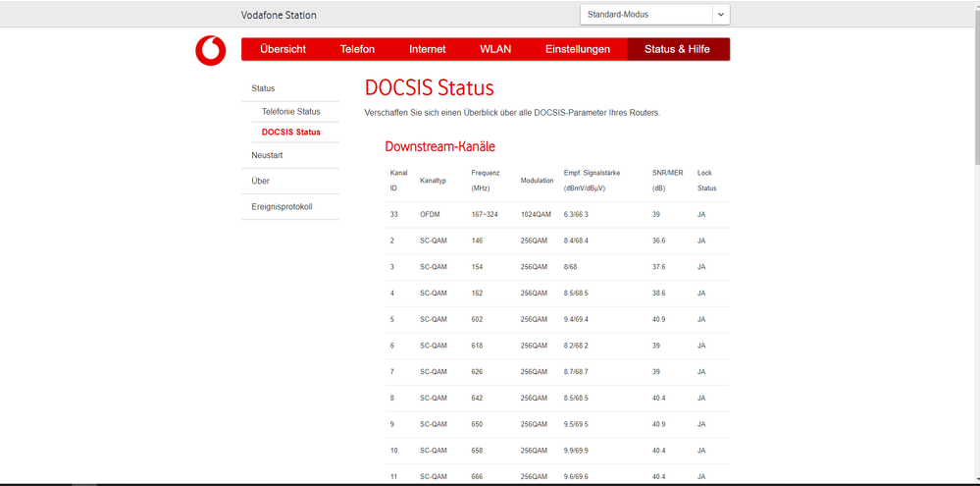Click the 8.4/68.4 signal strength value

pyautogui.click(x=576, y=241)
